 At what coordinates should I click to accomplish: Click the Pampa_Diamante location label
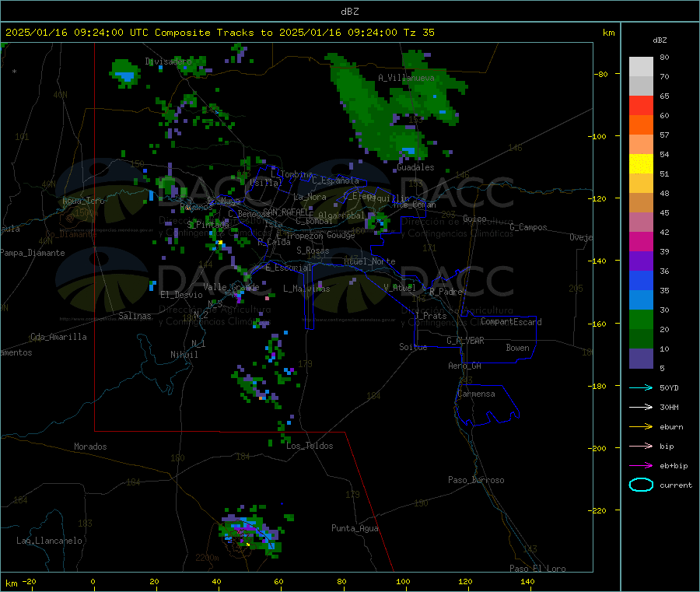click(33, 253)
